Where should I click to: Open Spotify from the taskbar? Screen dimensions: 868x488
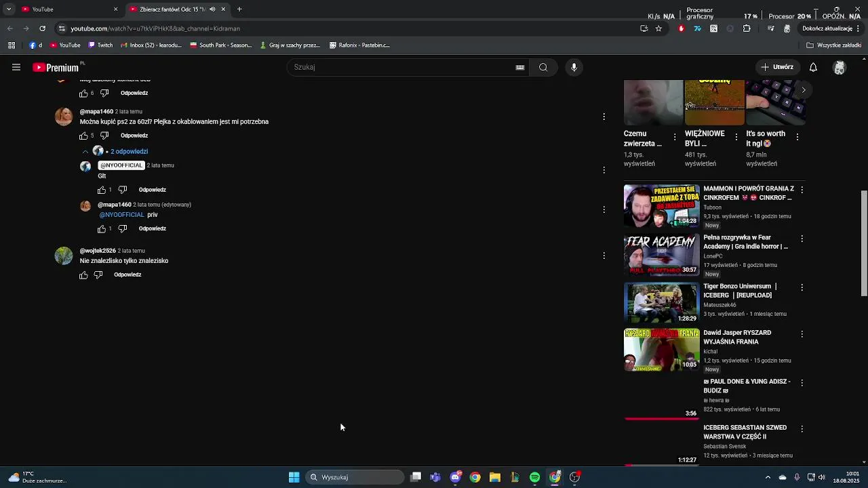tap(535, 477)
